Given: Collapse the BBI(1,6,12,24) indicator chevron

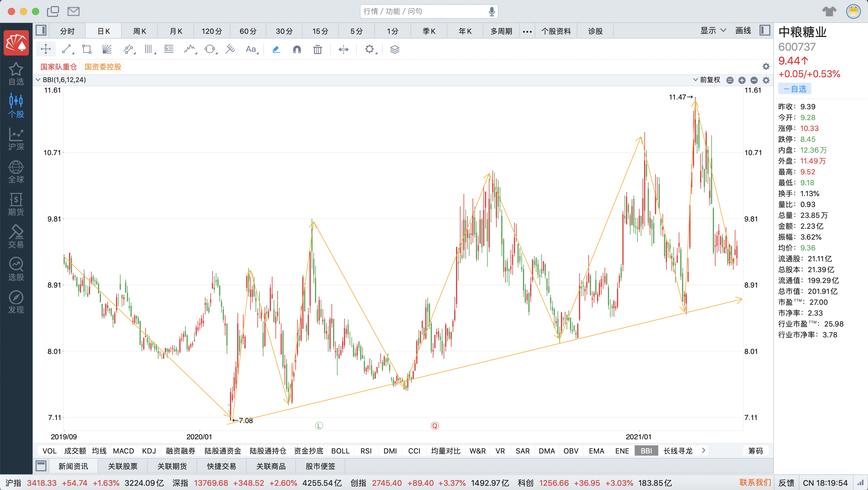Looking at the screenshot, I should click(38, 80).
